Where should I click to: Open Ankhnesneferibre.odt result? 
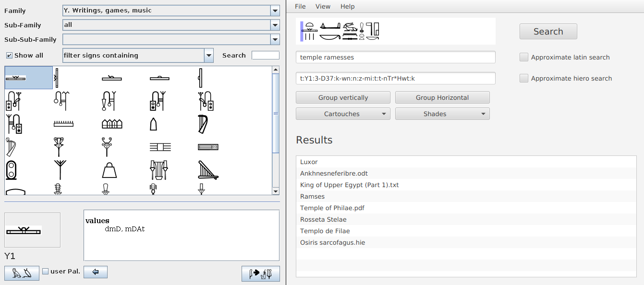pyautogui.click(x=466, y=173)
